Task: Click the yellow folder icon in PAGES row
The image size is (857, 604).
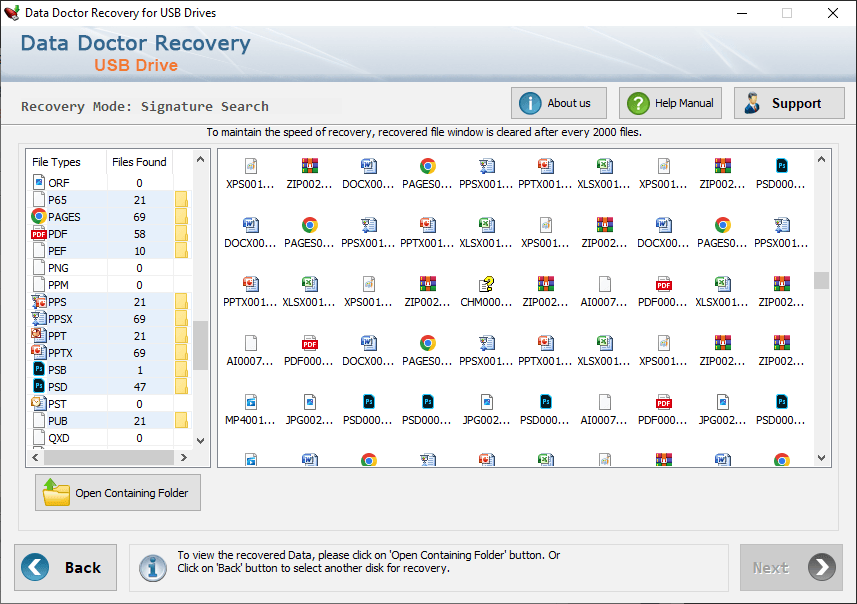Action: point(181,216)
